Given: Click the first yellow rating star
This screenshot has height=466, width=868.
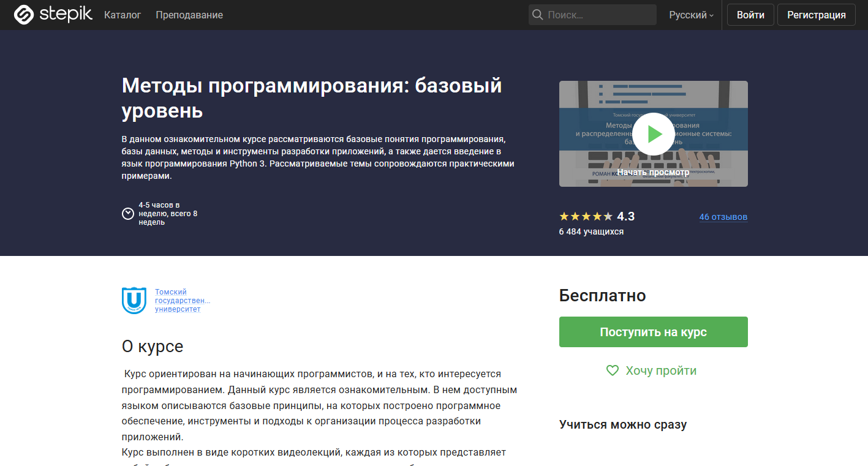Looking at the screenshot, I should click(563, 216).
